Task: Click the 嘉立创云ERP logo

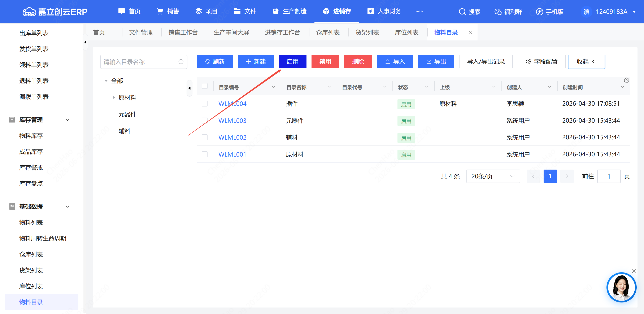Action: tap(55, 12)
